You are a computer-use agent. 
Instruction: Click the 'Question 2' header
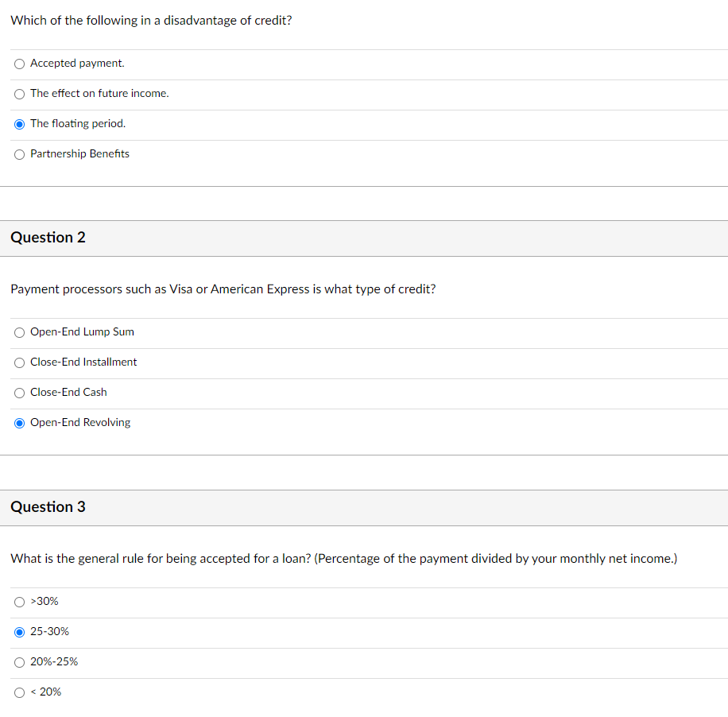48,238
